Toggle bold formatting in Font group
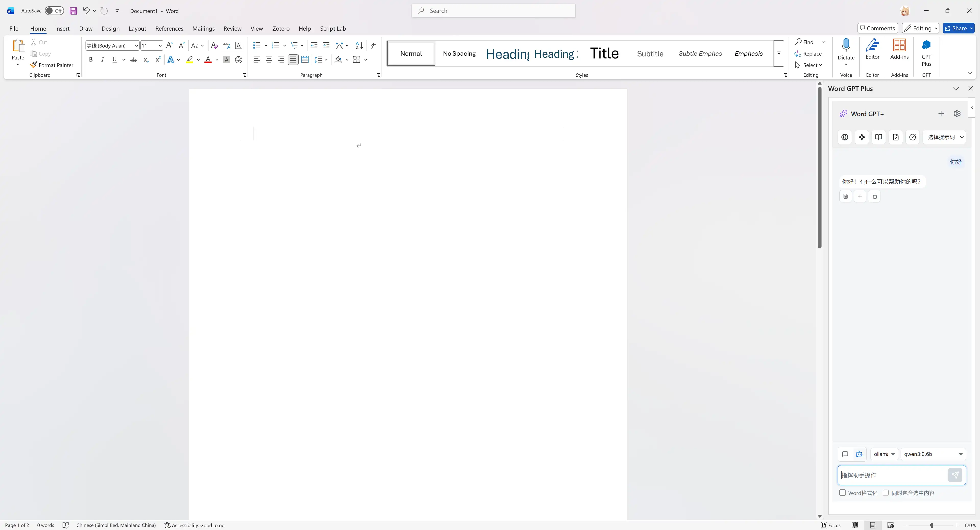Image resolution: width=980 pixels, height=530 pixels. click(x=91, y=60)
